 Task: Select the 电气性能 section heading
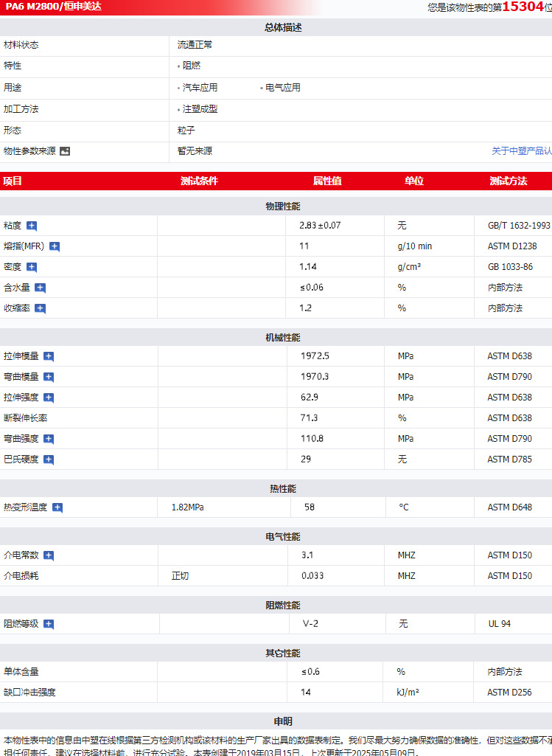pos(283,537)
